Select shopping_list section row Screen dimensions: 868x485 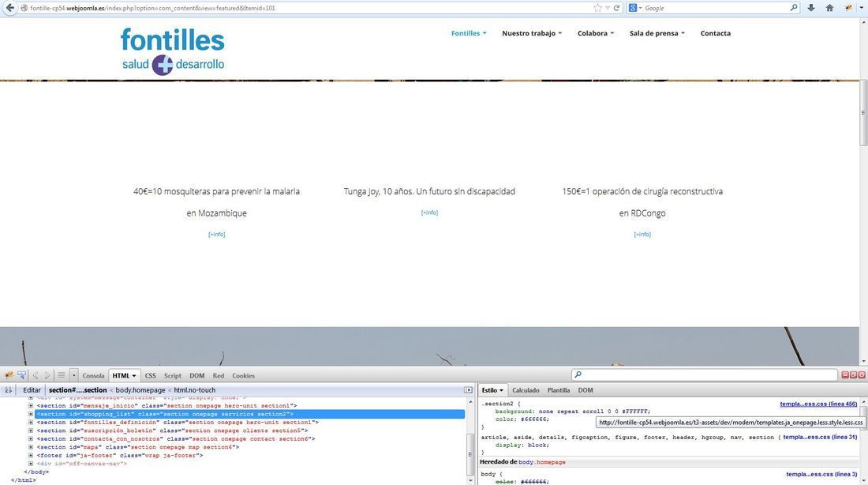pyautogui.click(x=250, y=414)
